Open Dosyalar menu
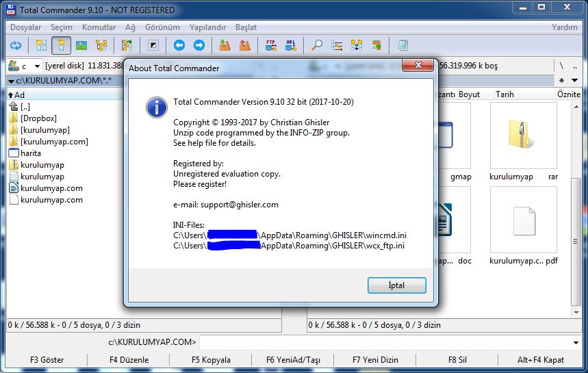Screen dimensions: 588x373 click(25, 27)
